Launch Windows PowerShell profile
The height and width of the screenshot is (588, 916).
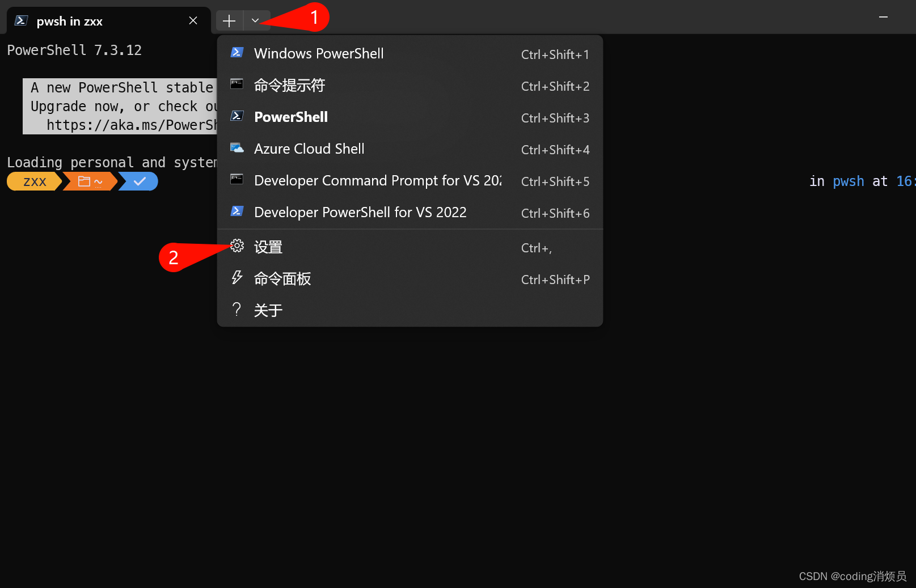[x=410, y=53]
